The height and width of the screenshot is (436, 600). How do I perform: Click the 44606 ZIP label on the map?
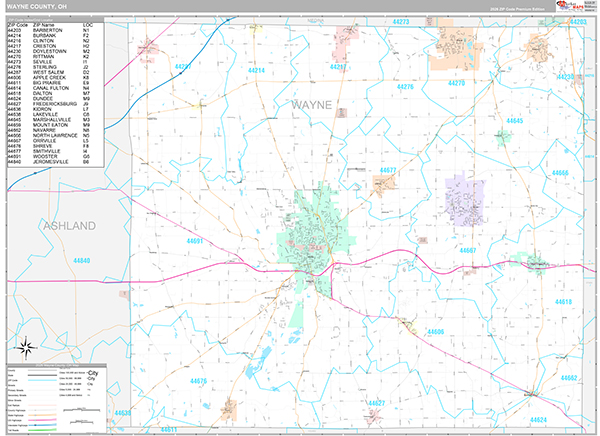435,332
